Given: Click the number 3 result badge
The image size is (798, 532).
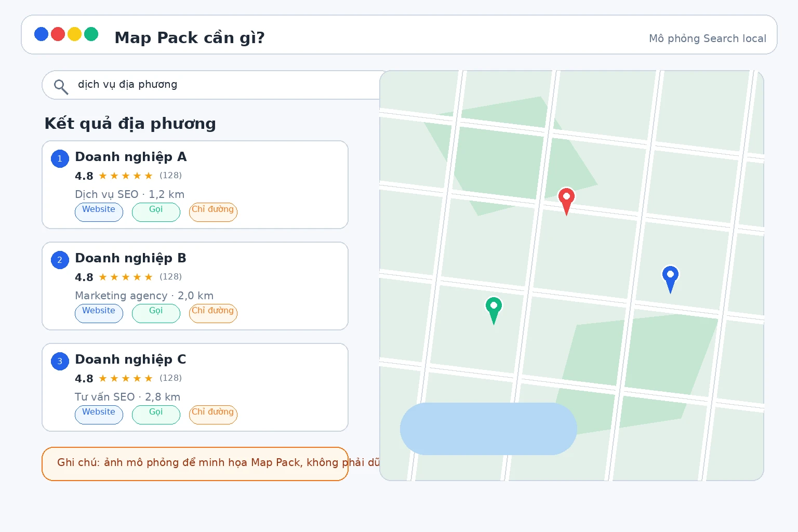Looking at the screenshot, I should click(60, 361).
